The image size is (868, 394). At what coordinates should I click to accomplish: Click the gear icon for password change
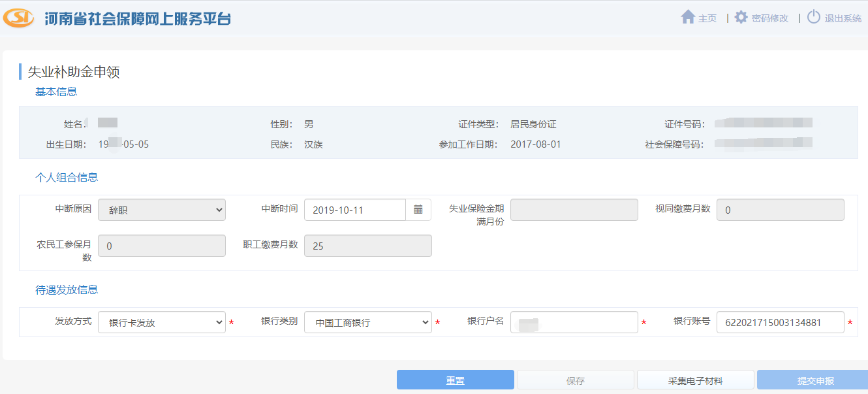741,18
